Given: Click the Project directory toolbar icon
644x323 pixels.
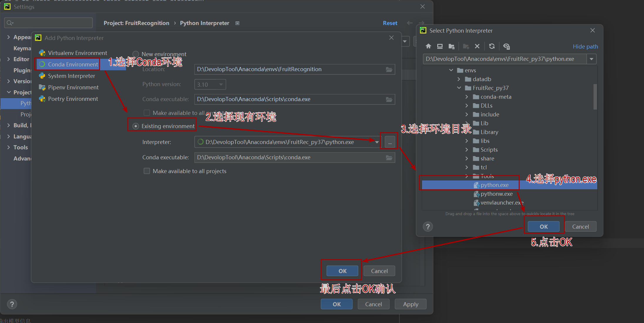Looking at the screenshot, I should (x=451, y=46).
